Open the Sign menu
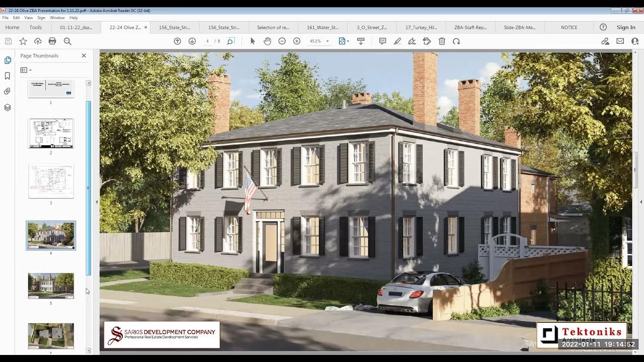The width and height of the screenshot is (644, 362). point(41,18)
